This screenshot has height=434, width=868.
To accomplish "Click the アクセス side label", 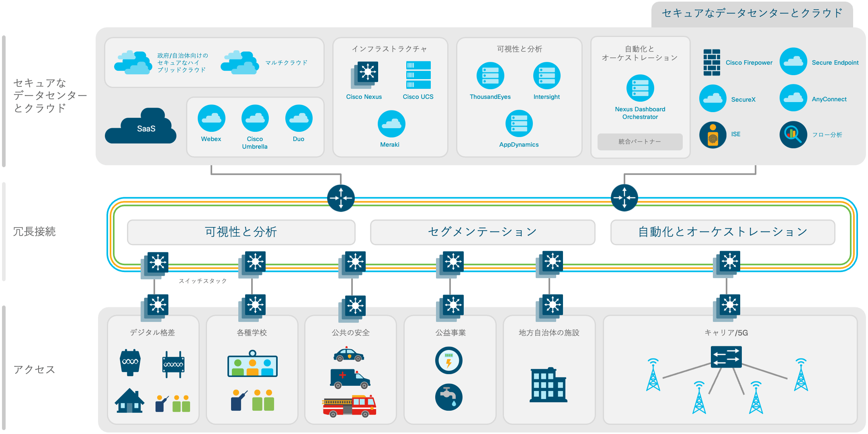I will pos(34,369).
